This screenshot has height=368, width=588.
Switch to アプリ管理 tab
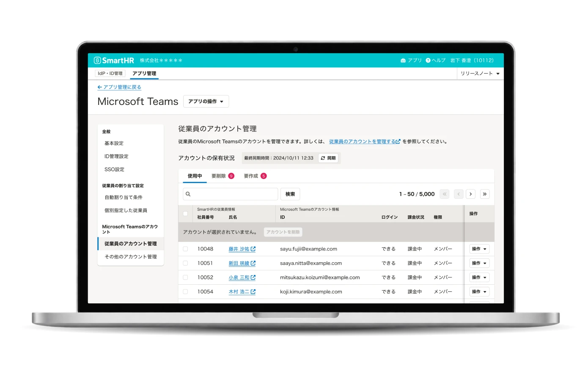coord(144,74)
